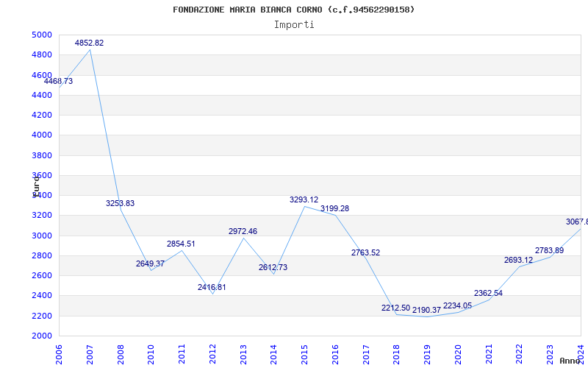Pick the year label '2017'
Viewport: 588px width, 368px height.
tap(366, 355)
